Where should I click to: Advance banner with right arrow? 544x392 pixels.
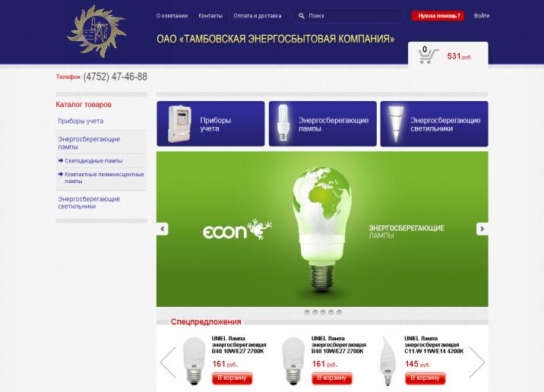[x=482, y=229]
